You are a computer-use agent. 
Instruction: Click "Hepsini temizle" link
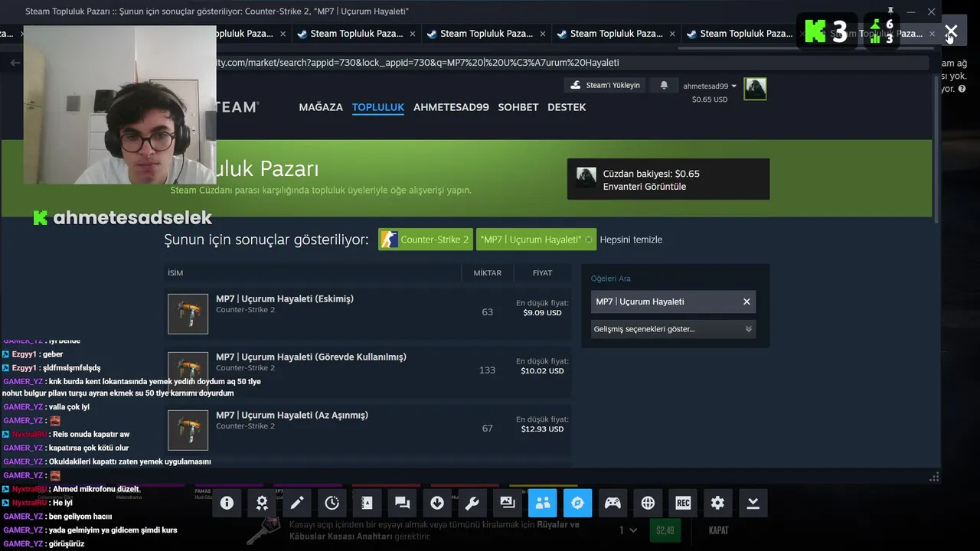[631, 240]
